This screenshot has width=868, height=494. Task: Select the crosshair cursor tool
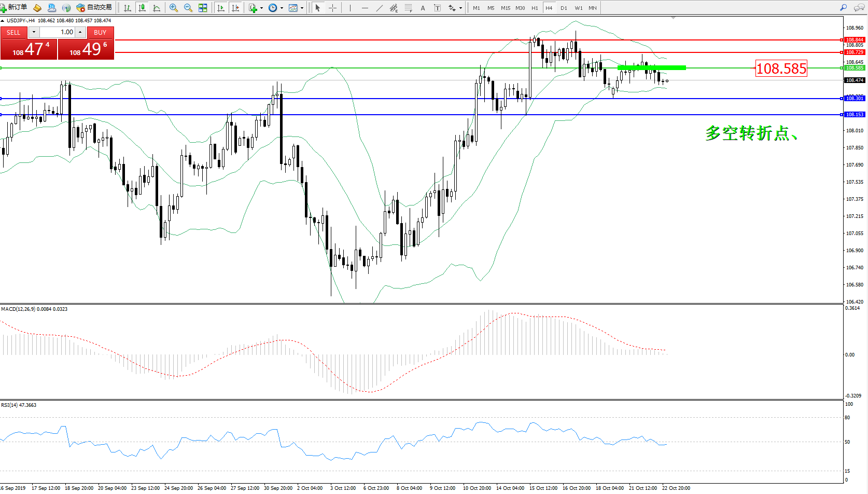tap(332, 8)
